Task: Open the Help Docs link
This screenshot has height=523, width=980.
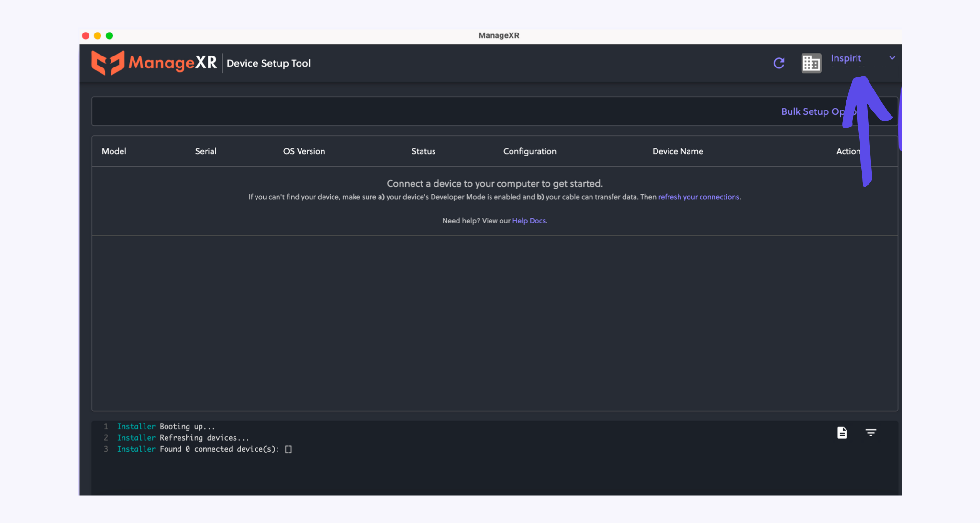Action: pos(528,221)
